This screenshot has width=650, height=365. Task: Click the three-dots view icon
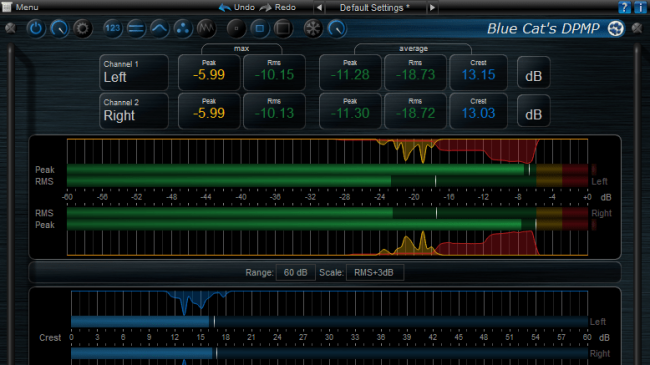pos(183,29)
